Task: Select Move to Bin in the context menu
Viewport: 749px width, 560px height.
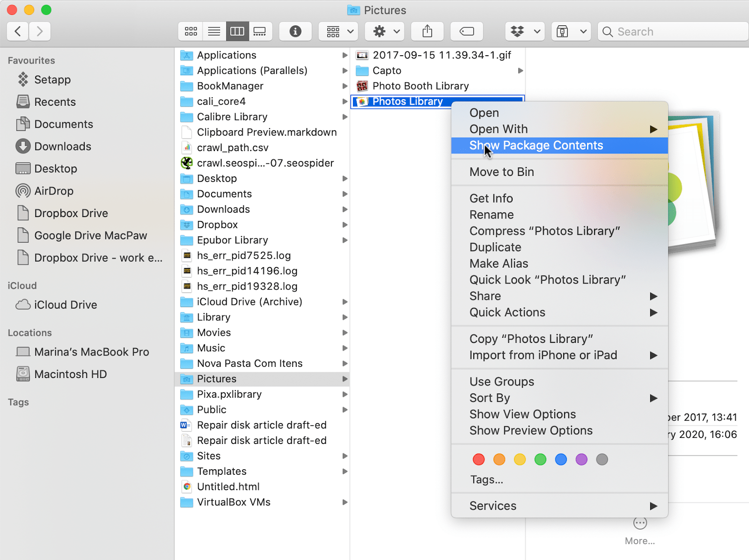Action: point(501,172)
